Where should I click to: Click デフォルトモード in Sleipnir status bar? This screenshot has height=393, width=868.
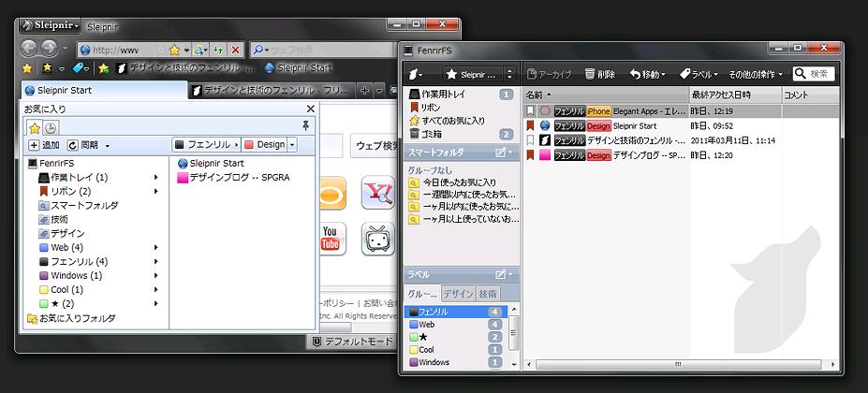tap(352, 342)
